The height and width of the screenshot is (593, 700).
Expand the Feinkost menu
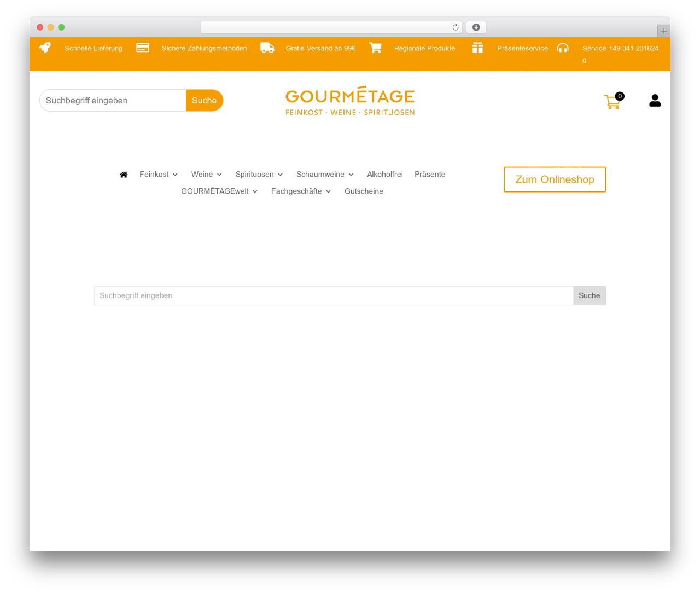[x=159, y=175]
